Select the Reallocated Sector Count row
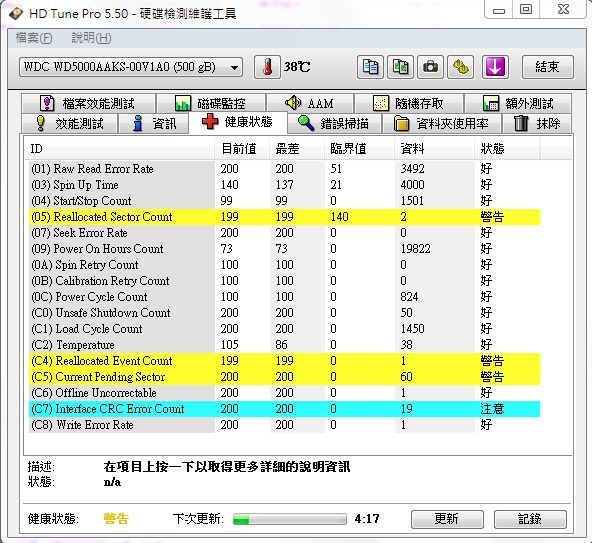592x543 pixels. 284,217
